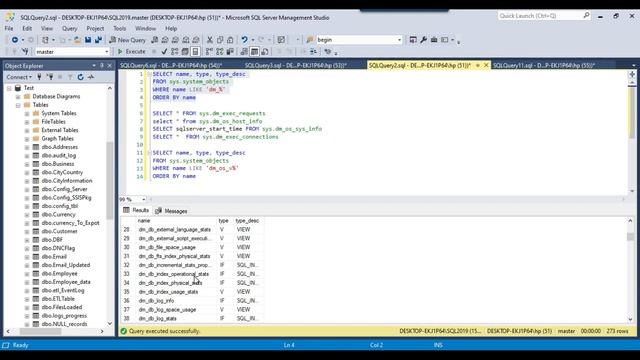The width and height of the screenshot is (640, 360).
Task: Click the Undo arrow icon
Action: pyautogui.click(x=244, y=40)
